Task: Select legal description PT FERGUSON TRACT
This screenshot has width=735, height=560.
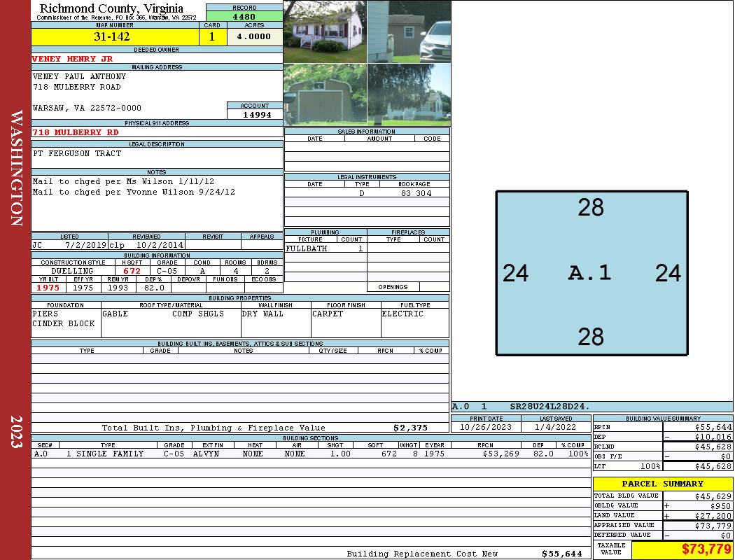Action: (x=77, y=154)
